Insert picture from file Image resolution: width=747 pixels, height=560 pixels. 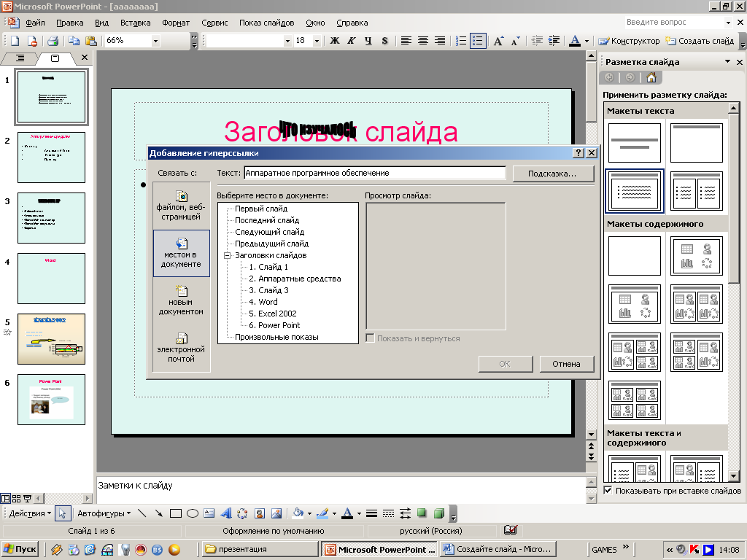click(276, 513)
